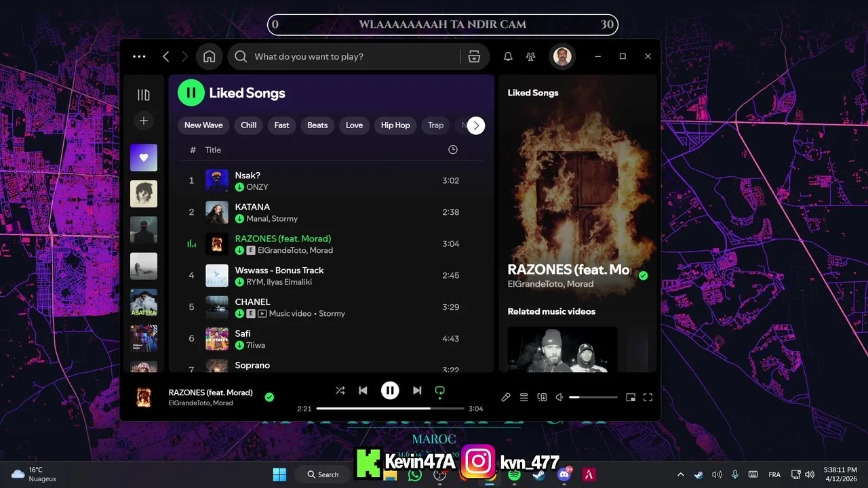Screen dimensions: 868x488
Task: Go to the Spotify Home screen
Action: pyautogui.click(x=210, y=57)
